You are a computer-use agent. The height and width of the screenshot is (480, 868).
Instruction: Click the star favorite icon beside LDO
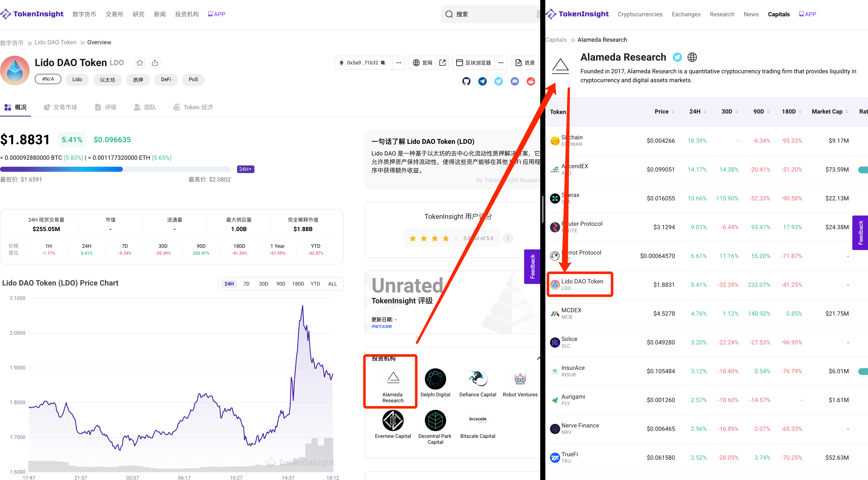click(140, 63)
